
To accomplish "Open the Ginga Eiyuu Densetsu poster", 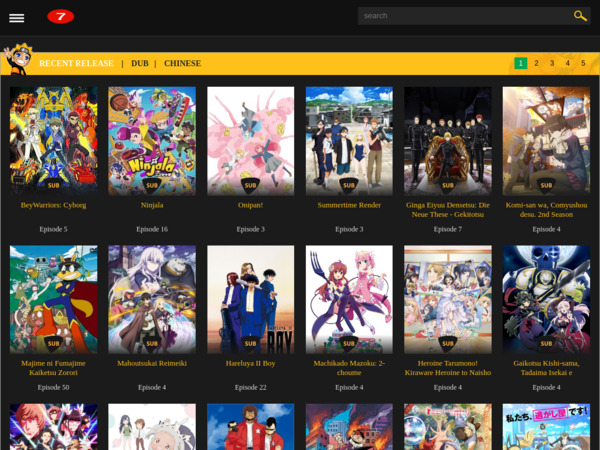I will click(x=448, y=141).
